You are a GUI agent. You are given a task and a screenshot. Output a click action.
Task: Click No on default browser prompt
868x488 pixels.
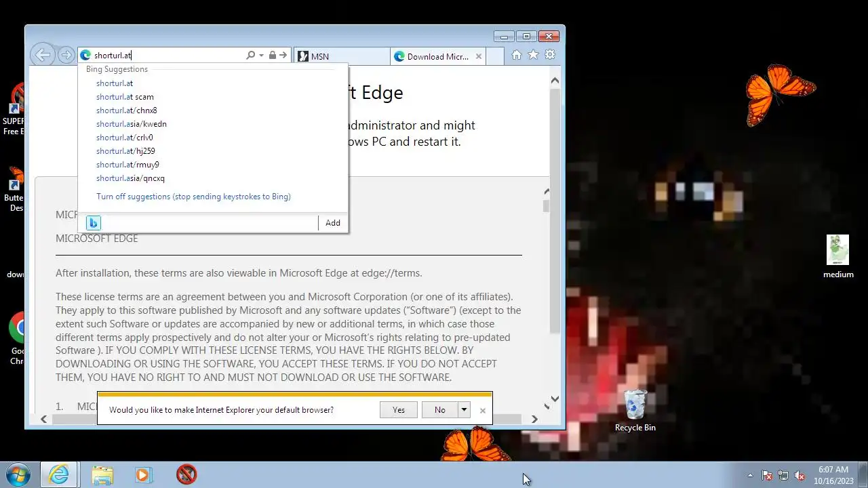(440, 410)
